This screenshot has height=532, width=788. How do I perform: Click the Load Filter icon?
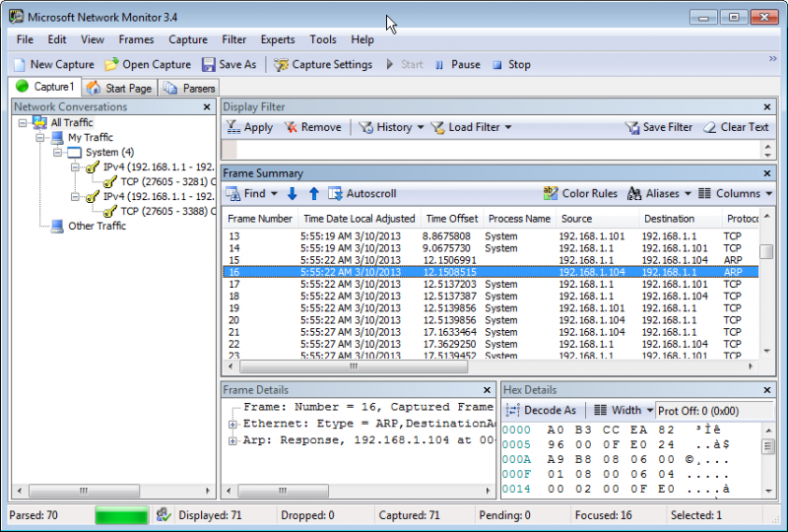pos(437,128)
